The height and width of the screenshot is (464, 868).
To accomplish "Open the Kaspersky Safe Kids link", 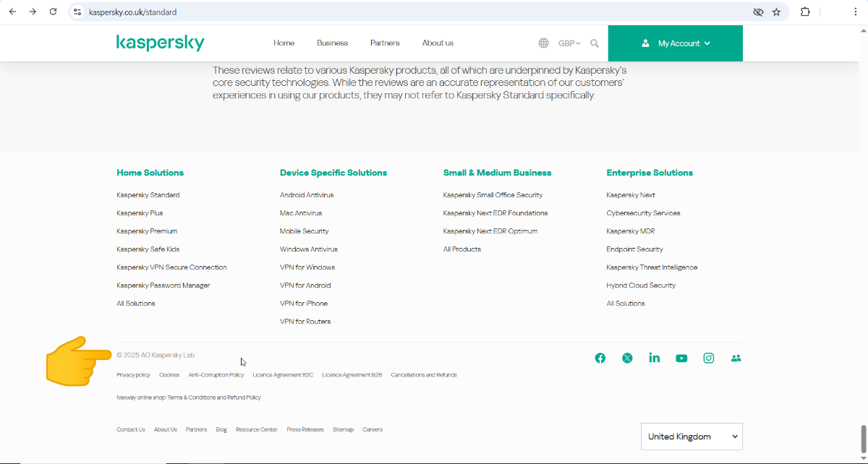I will point(148,249).
